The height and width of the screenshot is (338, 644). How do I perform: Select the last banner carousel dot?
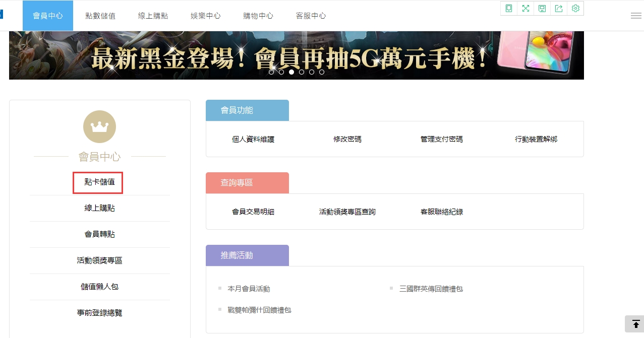click(322, 72)
